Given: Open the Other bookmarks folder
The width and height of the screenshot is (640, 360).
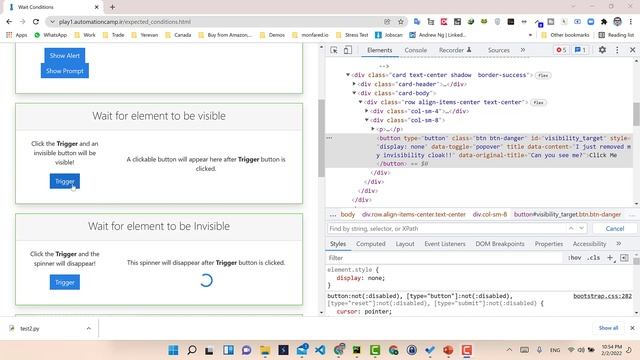Looking at the screenshot, I should point(565,35).
